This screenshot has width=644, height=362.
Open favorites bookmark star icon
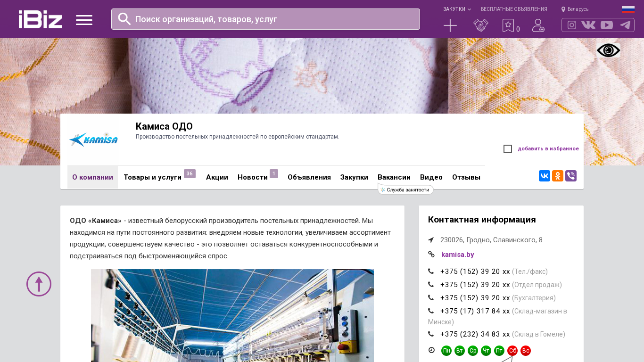tap(508, 25)
